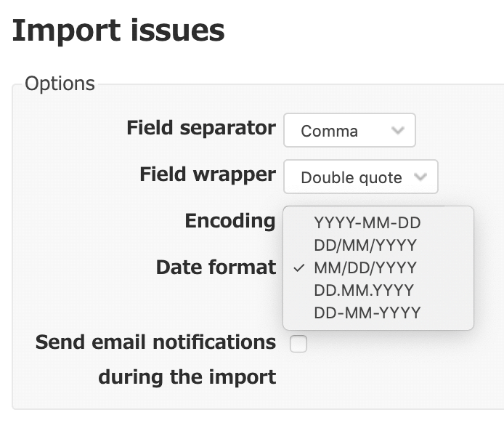Click the chevron arrow beside Comma
The height and width of the screenshot is (423, 504).
(x=397, y=130)
